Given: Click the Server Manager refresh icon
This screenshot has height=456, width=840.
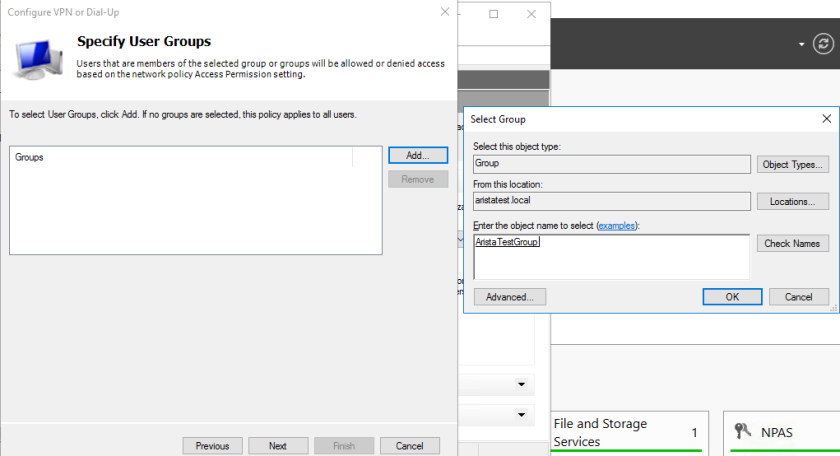Looking at the screenshot, I should pyautogui.click(x=823, y=43).
